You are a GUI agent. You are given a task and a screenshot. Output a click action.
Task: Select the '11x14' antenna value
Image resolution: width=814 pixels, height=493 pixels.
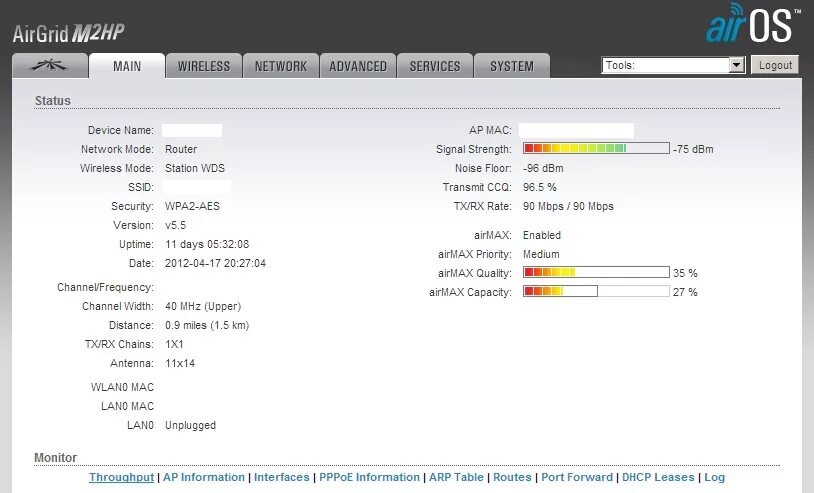pos(180,363)
